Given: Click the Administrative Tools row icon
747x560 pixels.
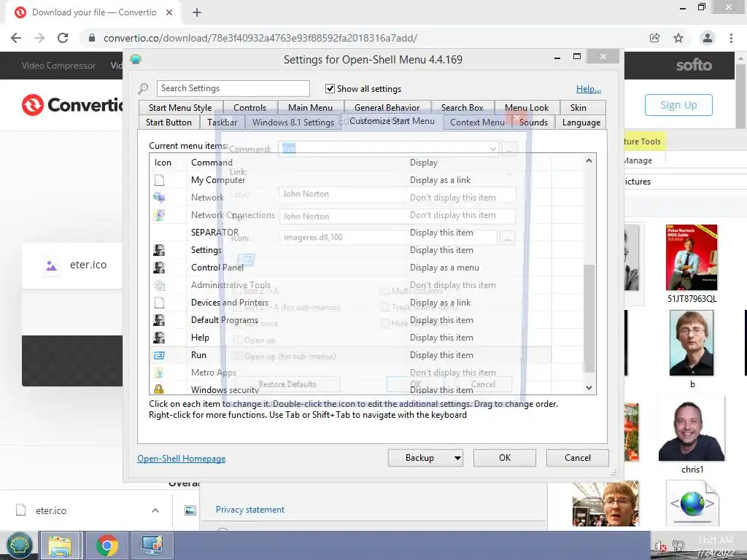Looking at the screenshot, I should (x=159, y=285).
